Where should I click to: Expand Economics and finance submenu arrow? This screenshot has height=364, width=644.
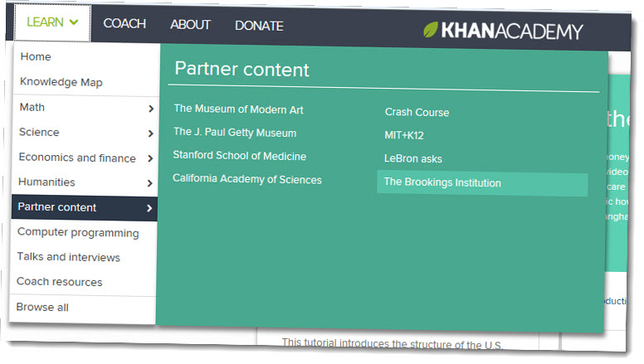click(x=150, y=158)
